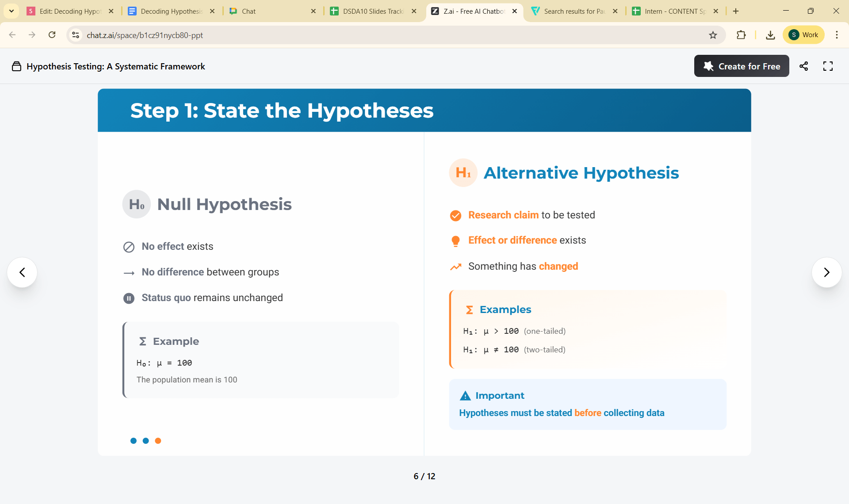Open the browser extensions icon
Image resolution: width=849 pixels, height=504 pixels.
coord(741,35)
